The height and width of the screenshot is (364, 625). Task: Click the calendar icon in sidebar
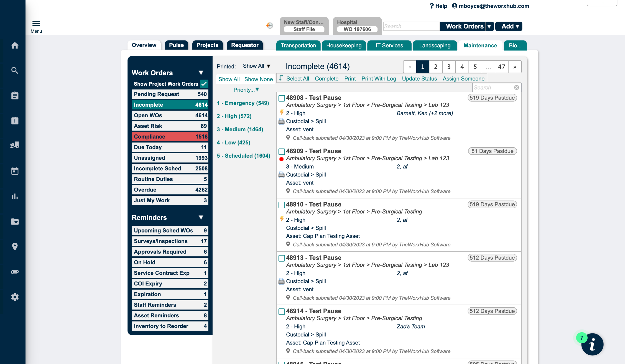click(x=15, y=171)
